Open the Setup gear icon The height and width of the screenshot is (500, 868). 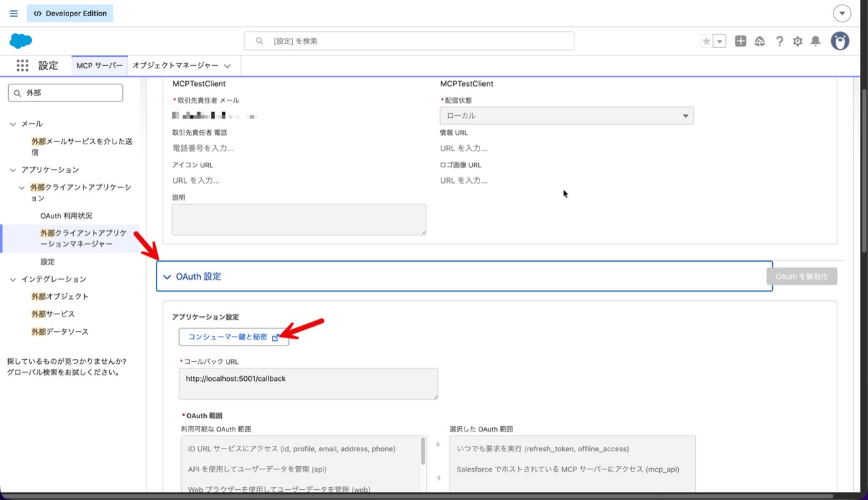coord(797,41)
